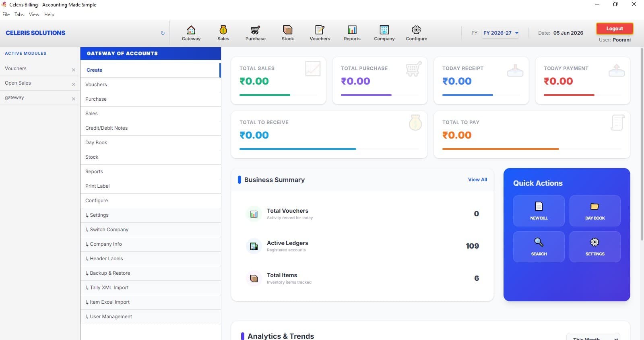Image resolution: width=644 pixels, height=340 pixels.
Task: Close the Vouchers active module
Action: pos(74,70)
